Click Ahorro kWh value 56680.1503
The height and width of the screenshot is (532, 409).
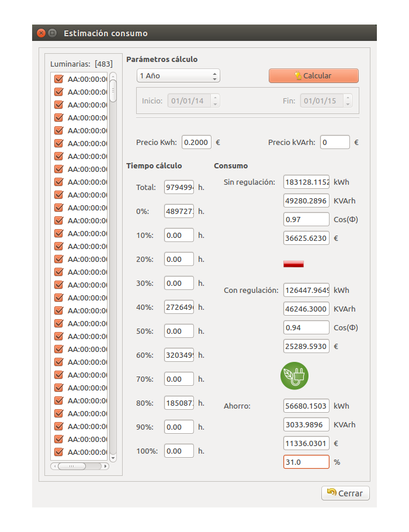306,406
